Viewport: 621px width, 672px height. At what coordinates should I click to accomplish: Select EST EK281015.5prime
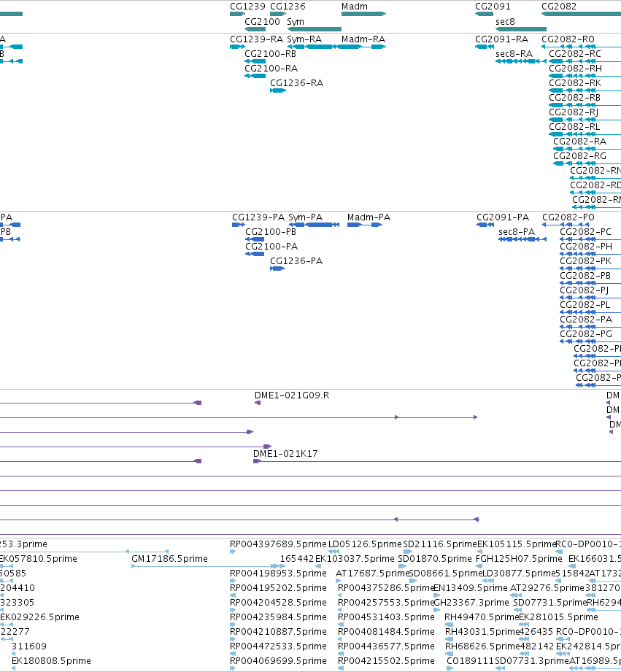click(524, 625)
